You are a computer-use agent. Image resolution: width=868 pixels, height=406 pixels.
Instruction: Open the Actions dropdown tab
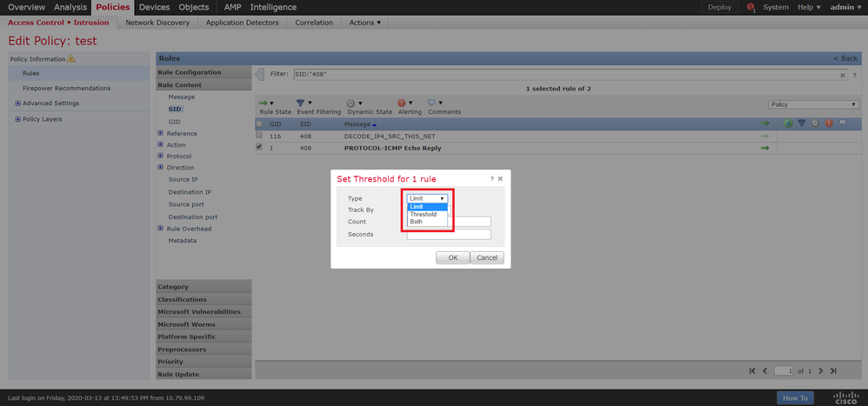pos(364,23)
